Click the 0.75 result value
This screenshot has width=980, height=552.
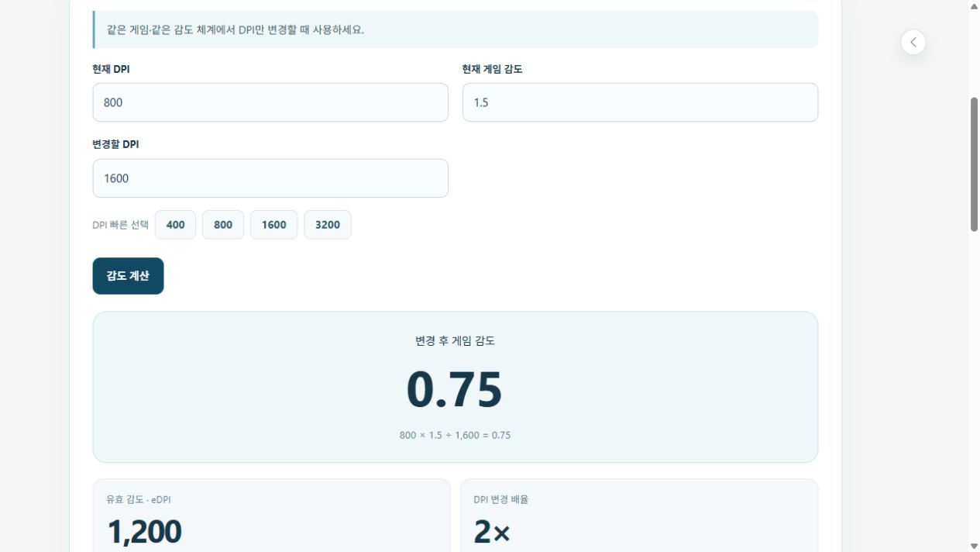click(x=455, y=389)
